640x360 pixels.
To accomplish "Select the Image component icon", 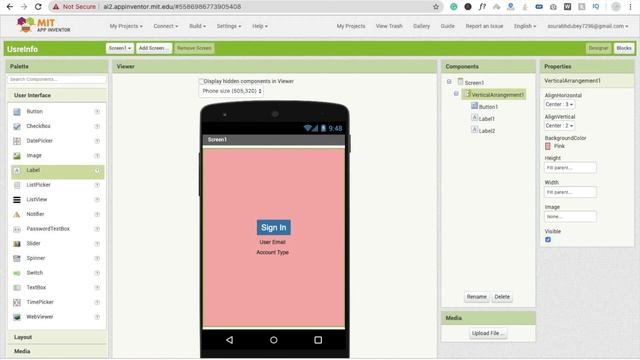I will click(x=17, y=156).
